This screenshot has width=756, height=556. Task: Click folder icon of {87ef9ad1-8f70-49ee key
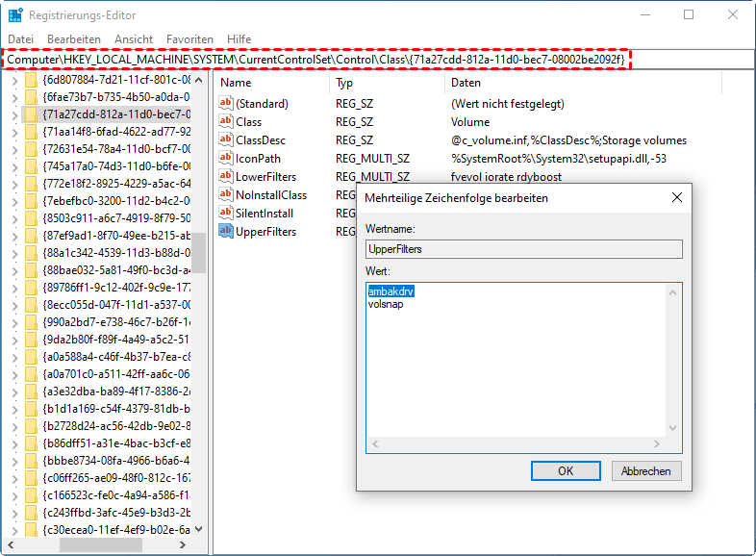tap(31, 236)
